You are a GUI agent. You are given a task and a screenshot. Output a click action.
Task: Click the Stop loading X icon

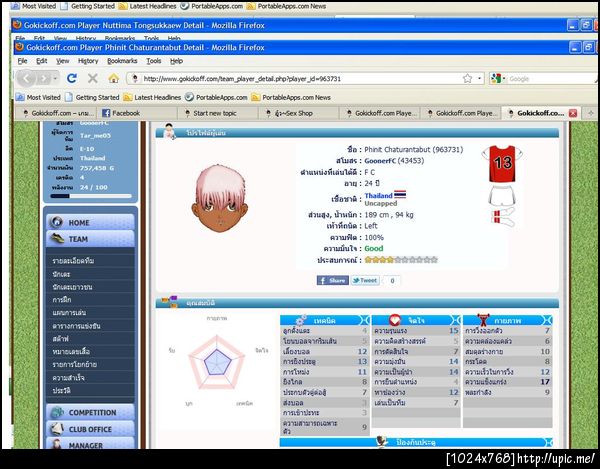click(x=93, y=78)
